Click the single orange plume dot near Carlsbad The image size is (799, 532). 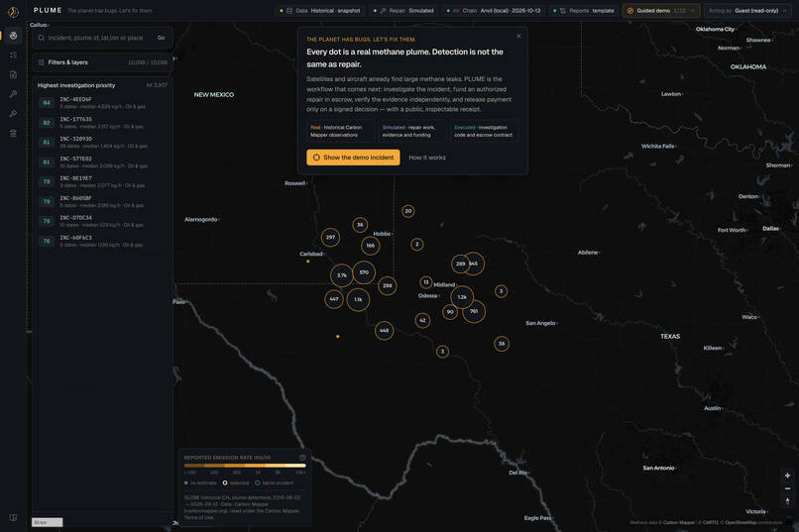[x=307, y=262]
